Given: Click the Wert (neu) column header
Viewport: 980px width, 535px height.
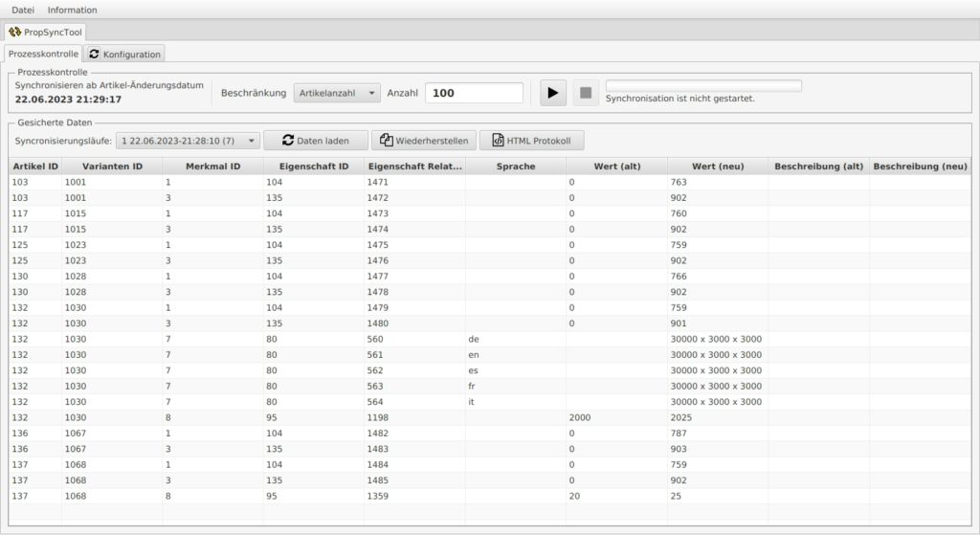Looking at the screenshot, I should [x=718, y=167].
